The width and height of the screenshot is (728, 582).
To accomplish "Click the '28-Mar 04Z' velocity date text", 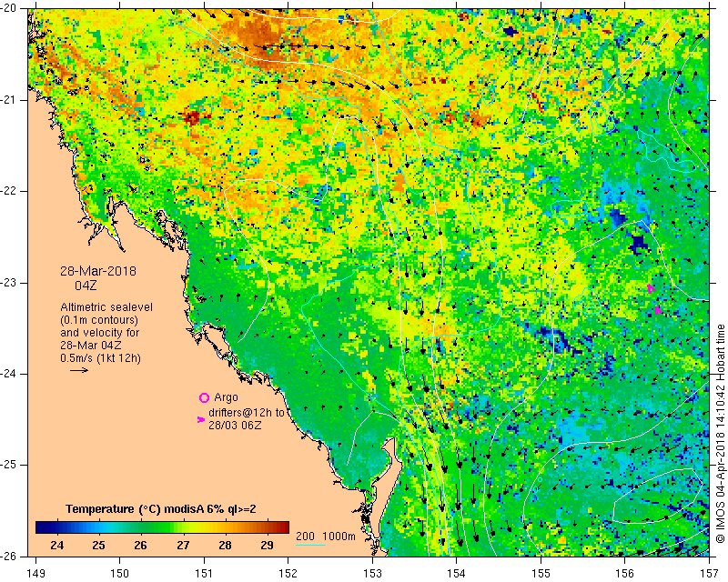I will 91,346.
